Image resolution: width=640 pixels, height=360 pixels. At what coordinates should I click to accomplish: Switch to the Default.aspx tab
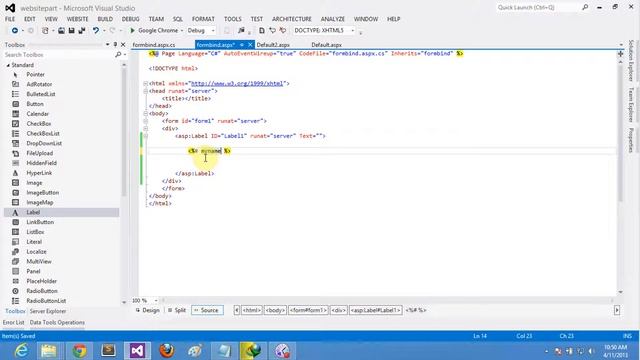[x=327, y=45]
